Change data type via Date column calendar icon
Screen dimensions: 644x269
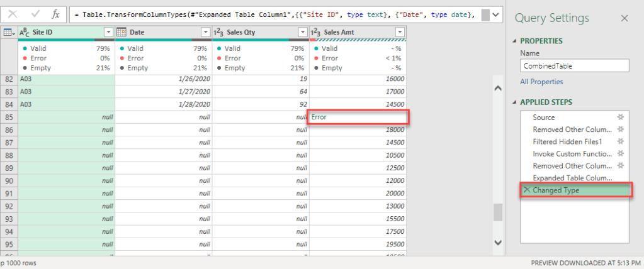(122, 32)
